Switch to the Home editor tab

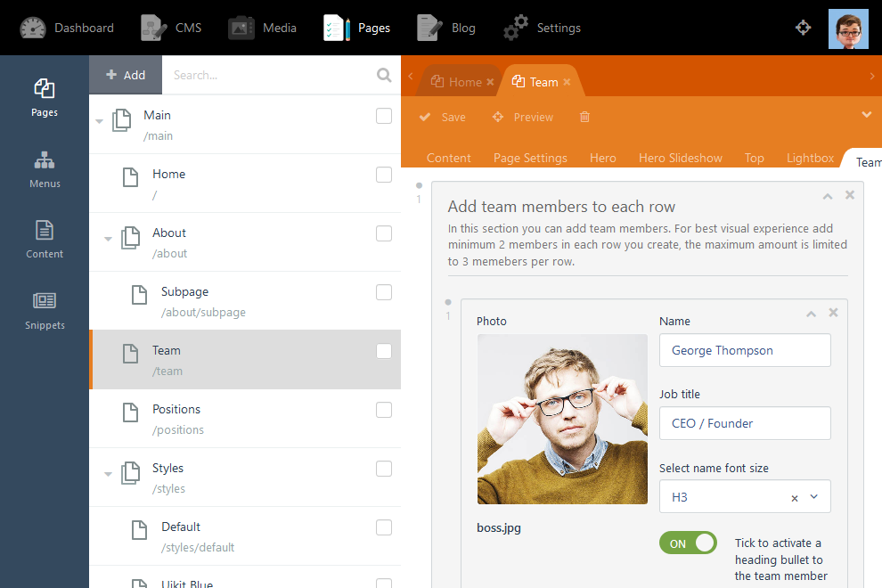[x=457, y=82]
